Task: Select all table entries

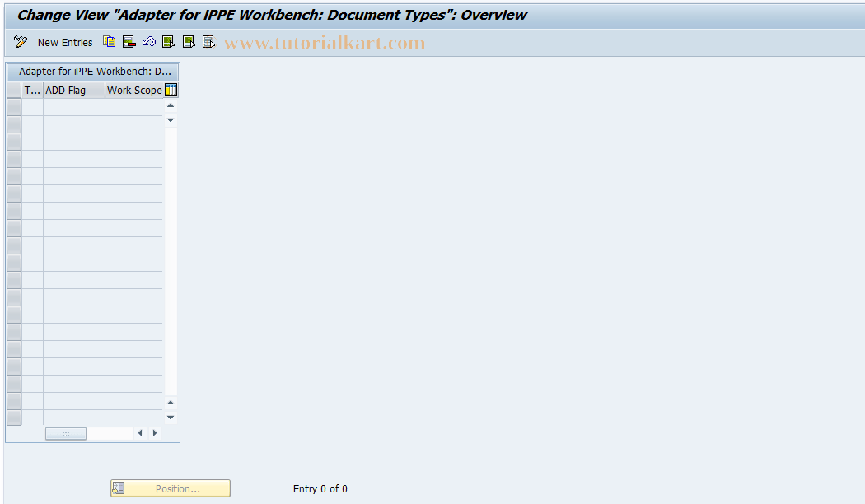Action: [x=168, y=41]
